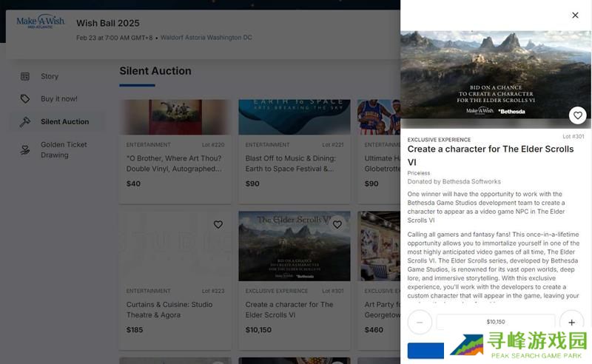Toggle heart on Elder Scrolls auction card
The height and width of the screenshot is (364, 592).
click(337, 225)
